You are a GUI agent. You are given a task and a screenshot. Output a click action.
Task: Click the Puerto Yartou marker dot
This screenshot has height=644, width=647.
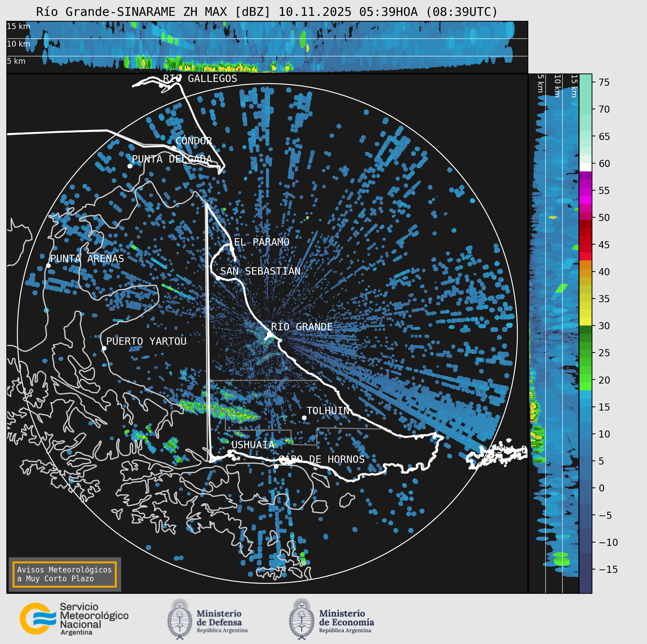[104, 348]
